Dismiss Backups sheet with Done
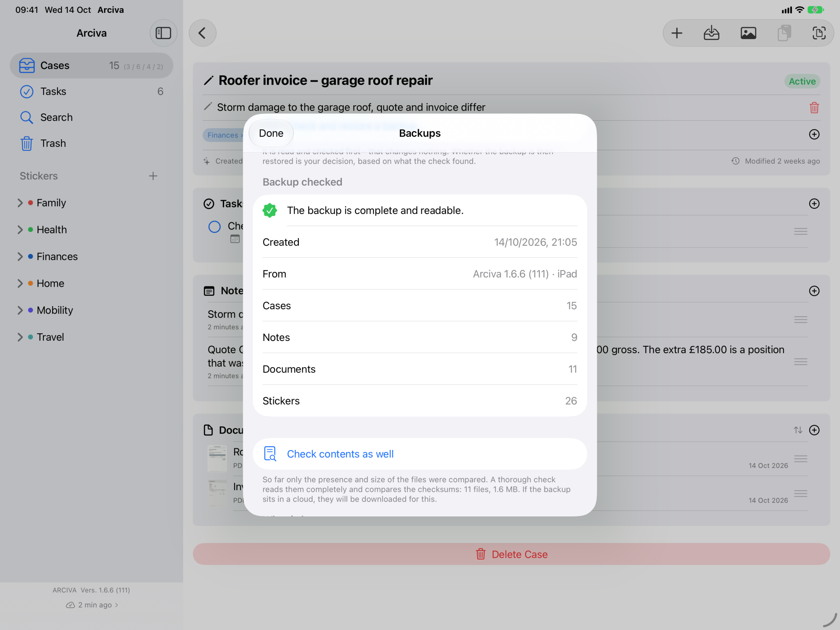Screen dimensions: 840x630 click(x=271, y=133)
